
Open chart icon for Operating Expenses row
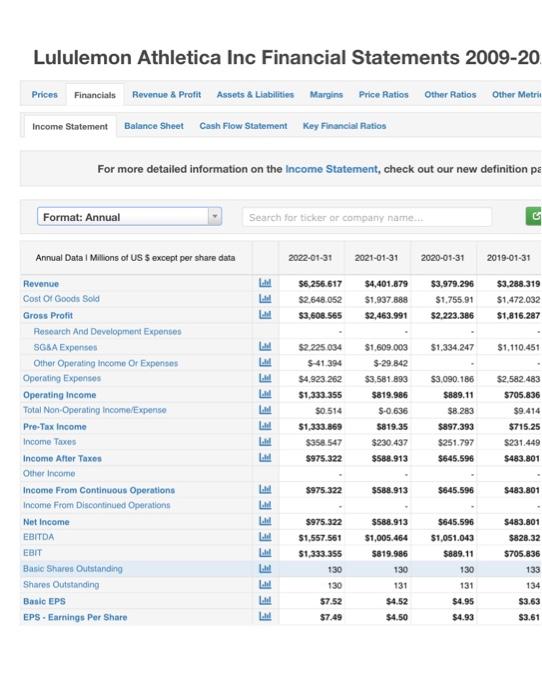pyautogui.click(x=265, y=378)
